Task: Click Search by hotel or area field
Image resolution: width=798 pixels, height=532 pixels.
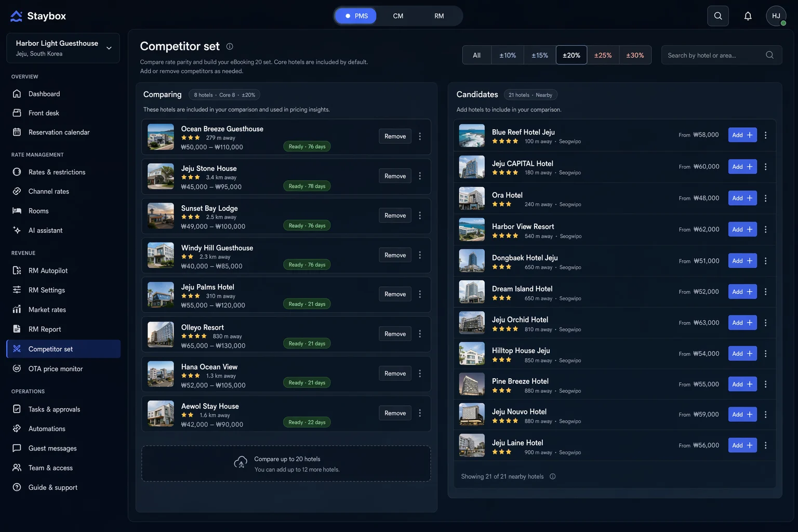Action: [722, 55]
